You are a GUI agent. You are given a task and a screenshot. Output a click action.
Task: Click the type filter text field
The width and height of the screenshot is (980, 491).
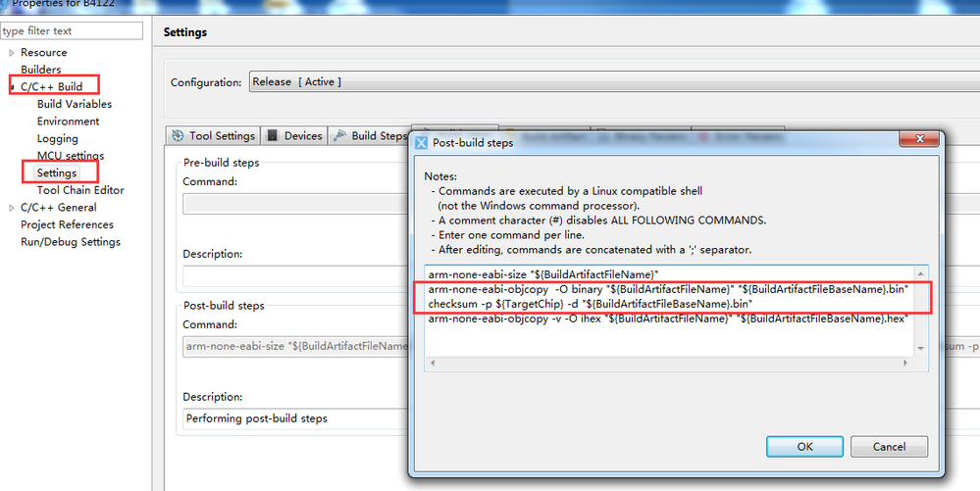72,30
